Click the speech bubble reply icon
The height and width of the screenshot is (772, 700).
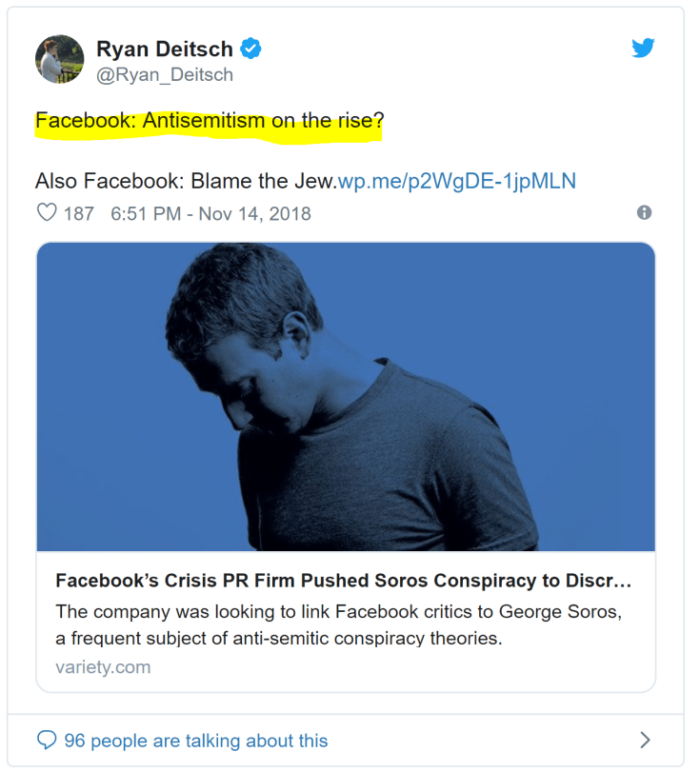(x=47, y=741)
